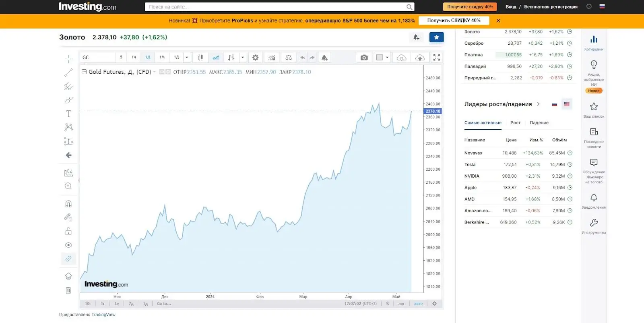Image resolution: width=644 pixels, height=323 pixels.
Task: Toggle magnet mode for drawings
Action: pos(68,204)
